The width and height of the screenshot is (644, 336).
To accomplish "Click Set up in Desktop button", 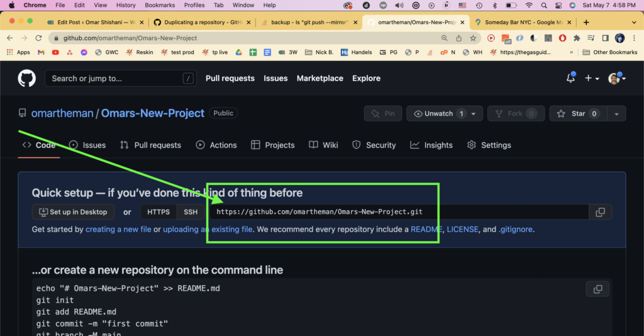I will pyautogui.click(x=73, y=212).
